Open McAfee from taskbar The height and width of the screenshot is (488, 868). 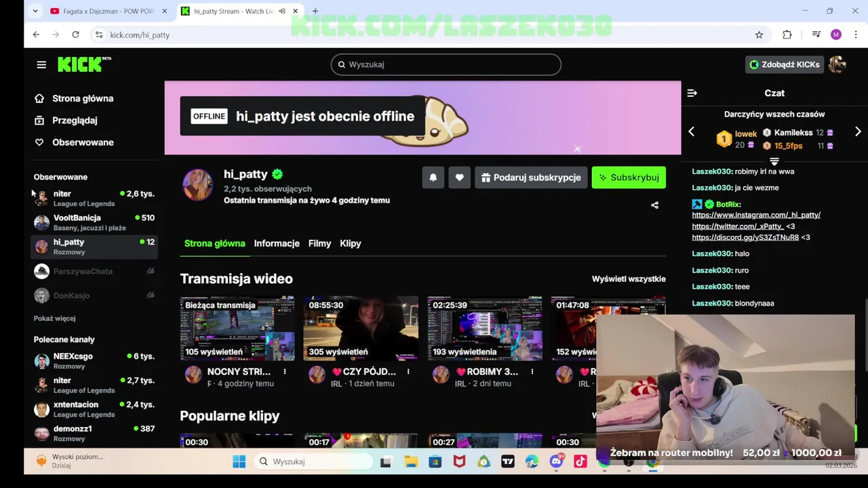459,462
